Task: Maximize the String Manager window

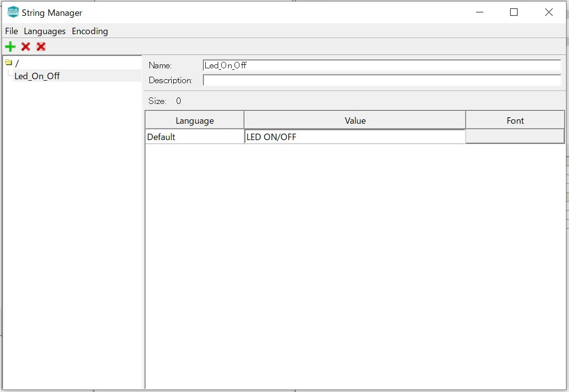Action: click(x=514, y=12)
